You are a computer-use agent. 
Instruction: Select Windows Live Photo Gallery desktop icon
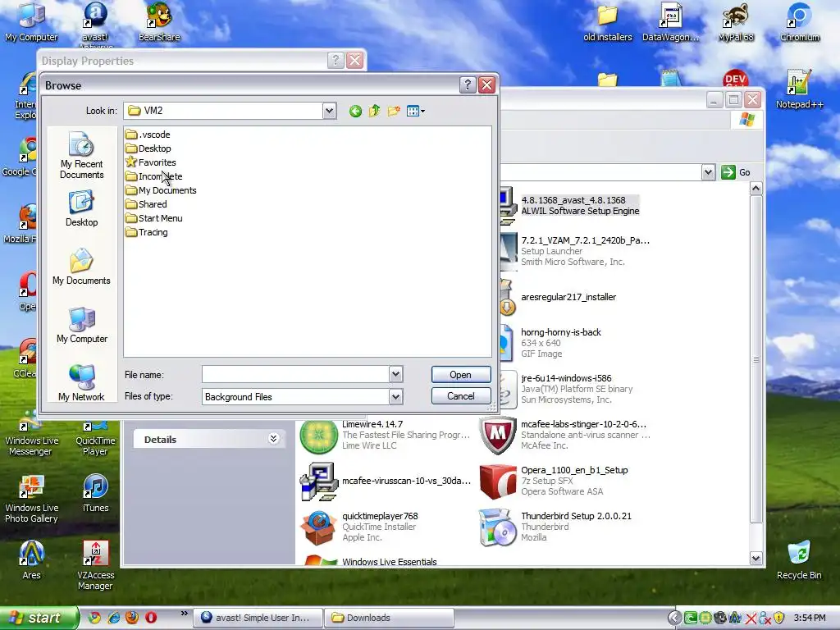click(x=31, y=500)
